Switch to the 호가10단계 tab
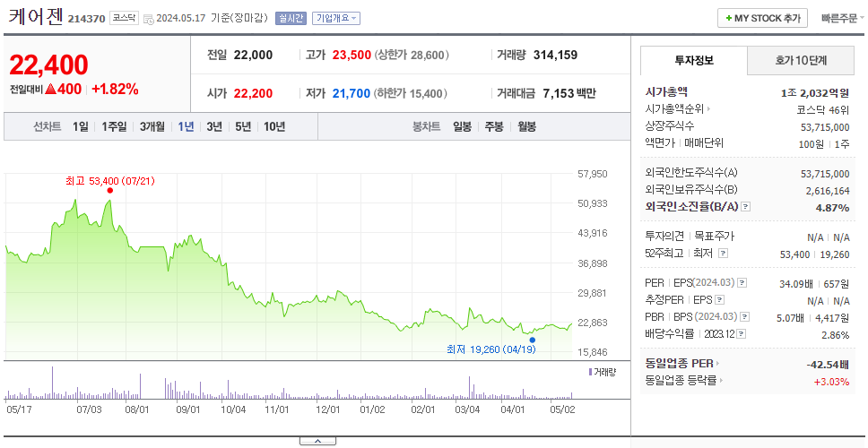This screenshot has width=868, height=448. coord(801,60)
